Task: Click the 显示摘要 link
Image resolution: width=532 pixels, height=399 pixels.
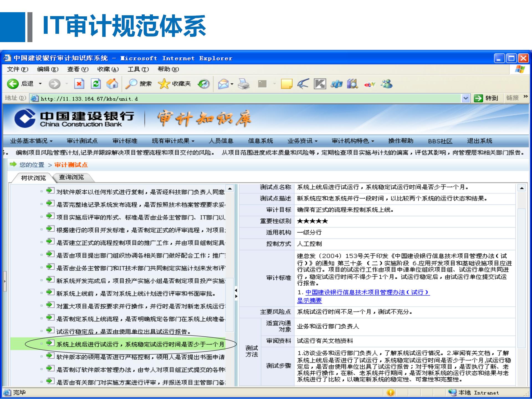Action: click(310, 301)
